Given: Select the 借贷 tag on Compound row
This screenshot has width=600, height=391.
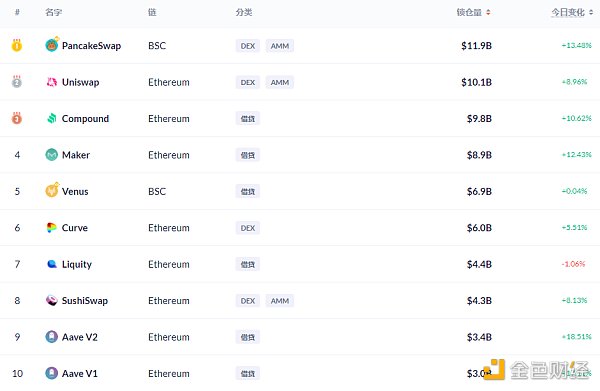Looking at the screenshot, I should point(248,119).
